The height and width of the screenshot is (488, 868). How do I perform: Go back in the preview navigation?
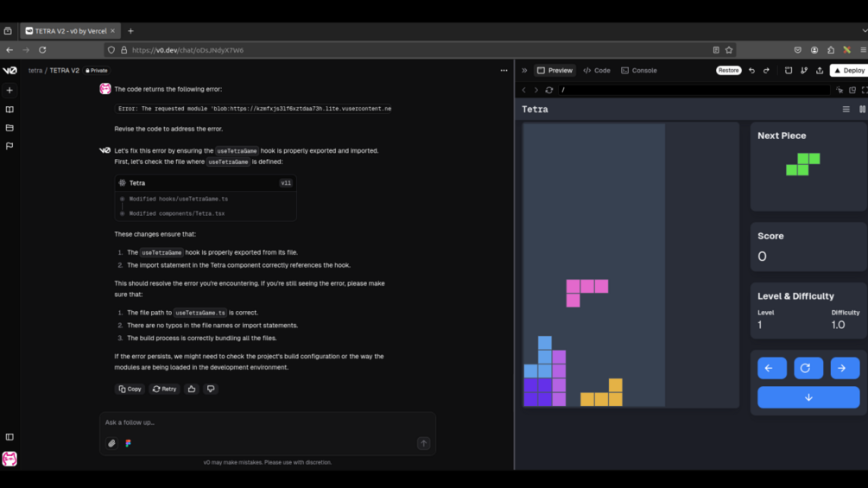(x=523, y=90)
